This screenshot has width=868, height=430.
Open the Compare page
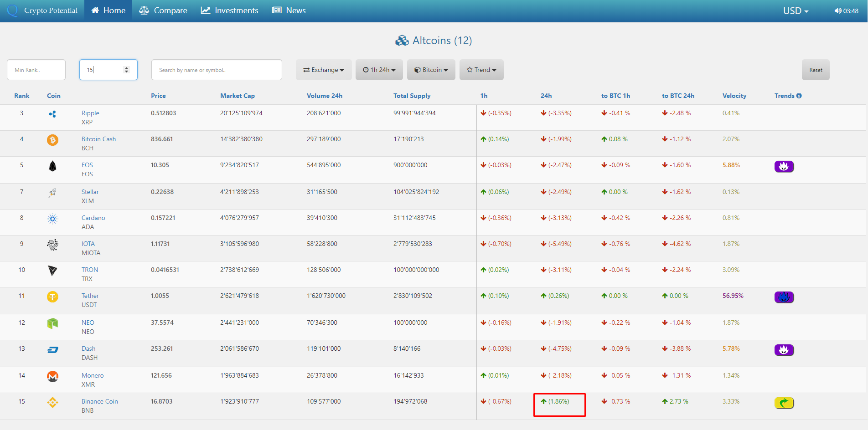point(163,10)
